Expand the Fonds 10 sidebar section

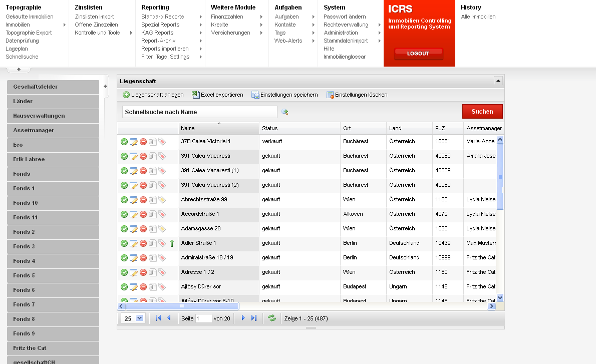tap(53, 203)
